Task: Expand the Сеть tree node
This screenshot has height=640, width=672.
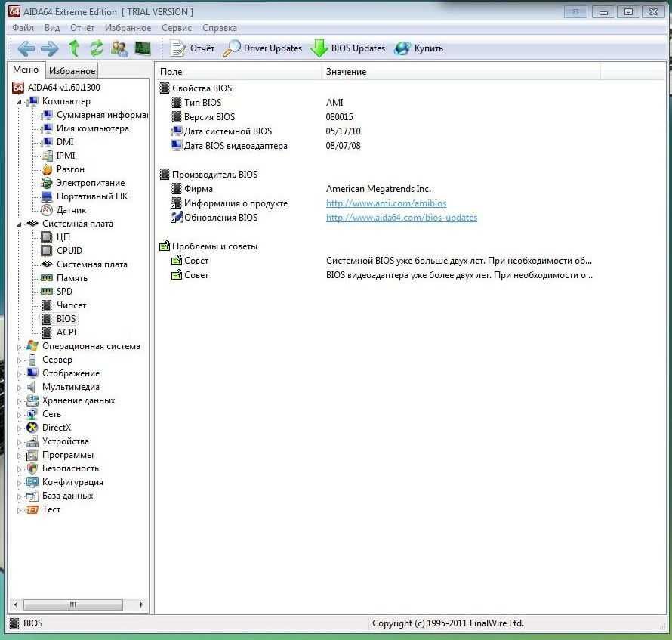Action: coord(19,416)
